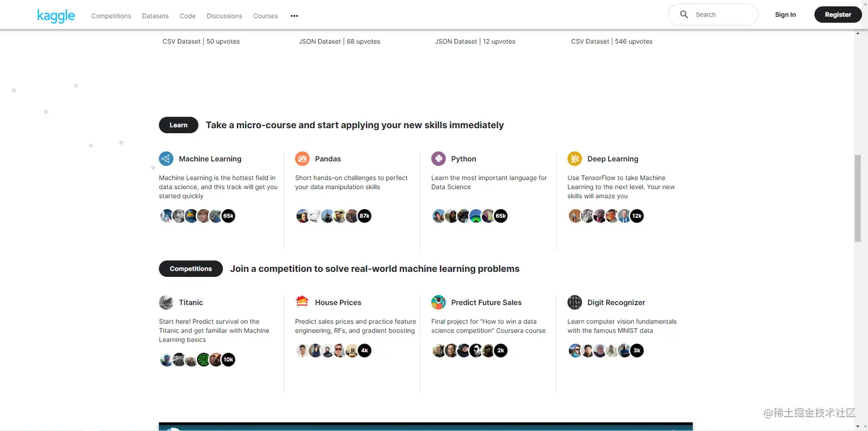868x431 pixels.
Task: Click the Learn pill button
Action: (179, 125)
